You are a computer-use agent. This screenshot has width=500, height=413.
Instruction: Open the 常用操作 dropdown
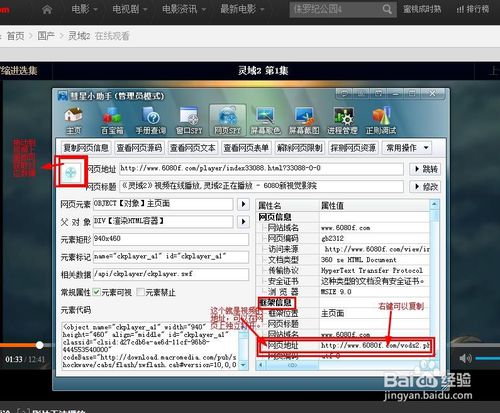pyautogui.click(x=407, y=148)
